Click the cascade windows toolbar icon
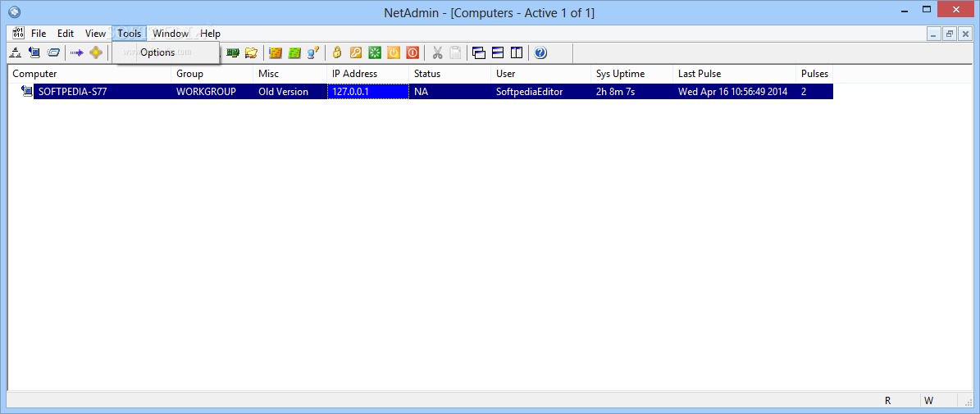 (x=480, y=53)
